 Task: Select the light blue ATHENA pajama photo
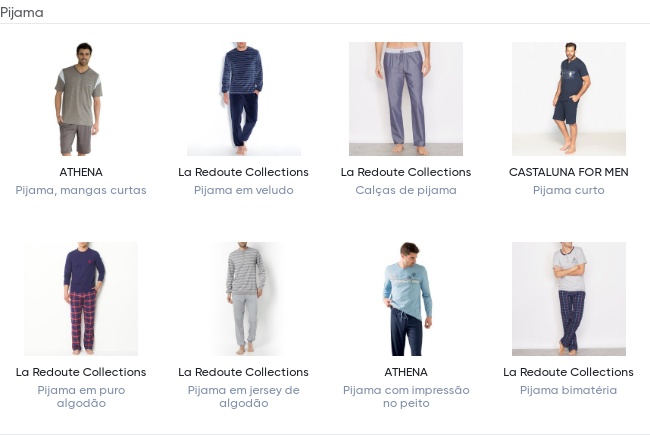point(405,299)
